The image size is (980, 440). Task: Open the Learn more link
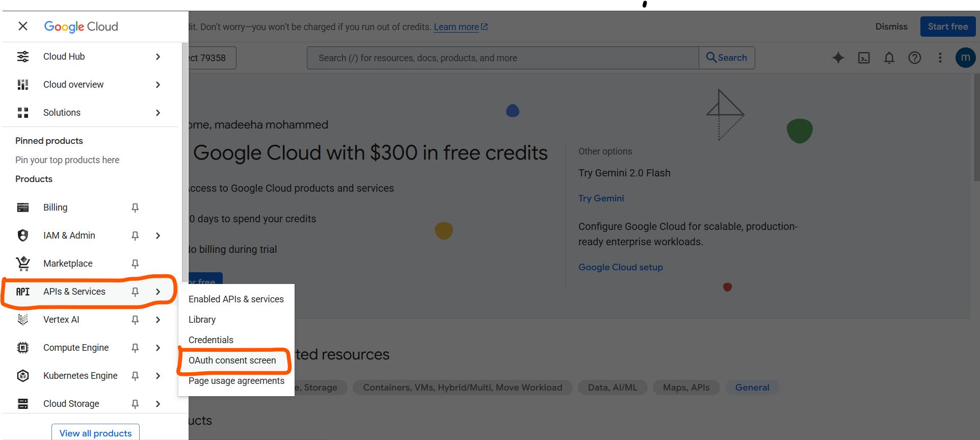(456, 27)
